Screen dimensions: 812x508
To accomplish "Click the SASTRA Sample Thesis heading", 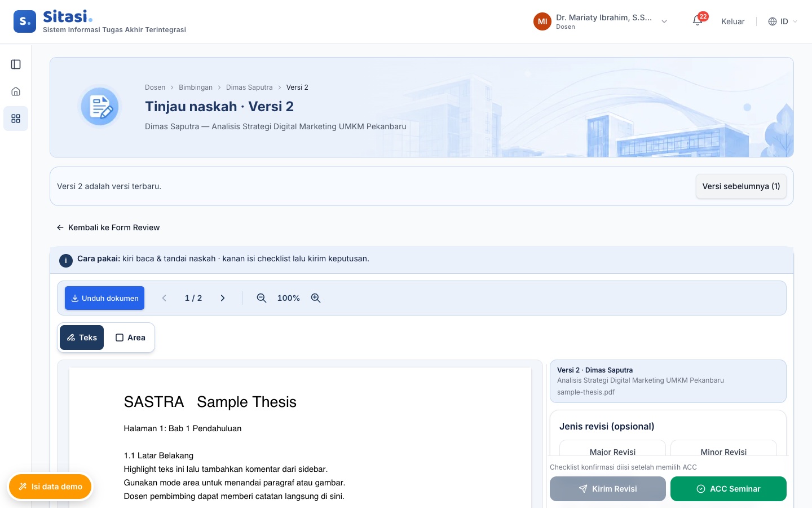I will (210, 402).
